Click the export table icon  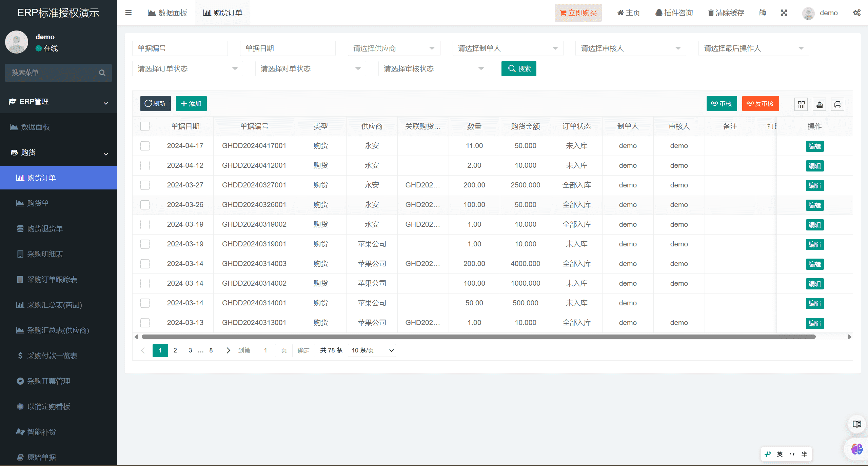(x=820, y=104)
